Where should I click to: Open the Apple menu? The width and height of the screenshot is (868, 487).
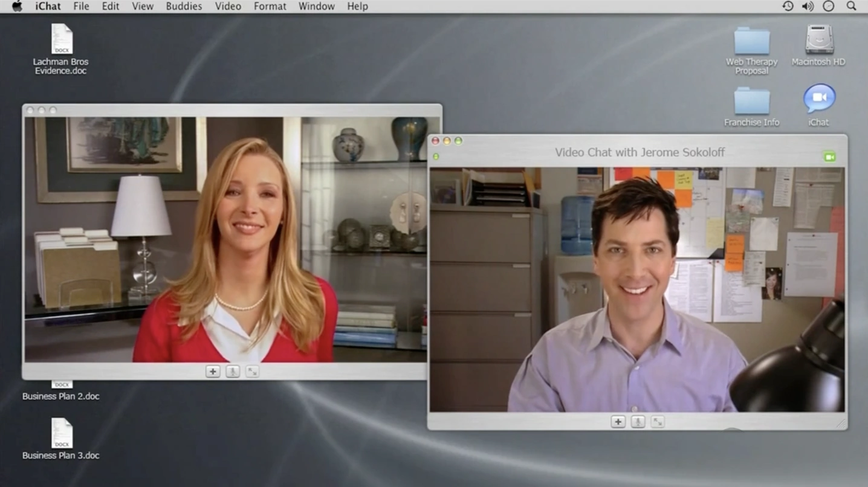(x=16, y=6)
